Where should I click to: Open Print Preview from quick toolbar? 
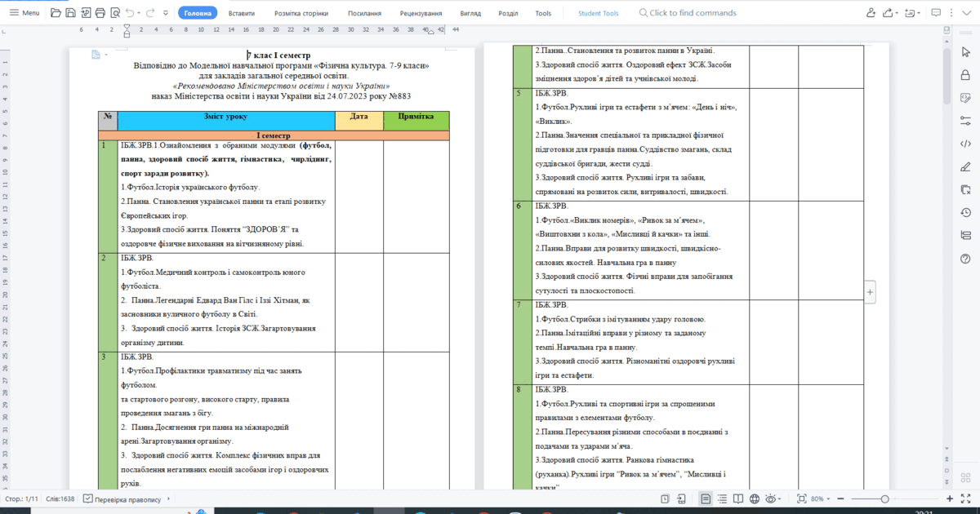tap(114, 13)
